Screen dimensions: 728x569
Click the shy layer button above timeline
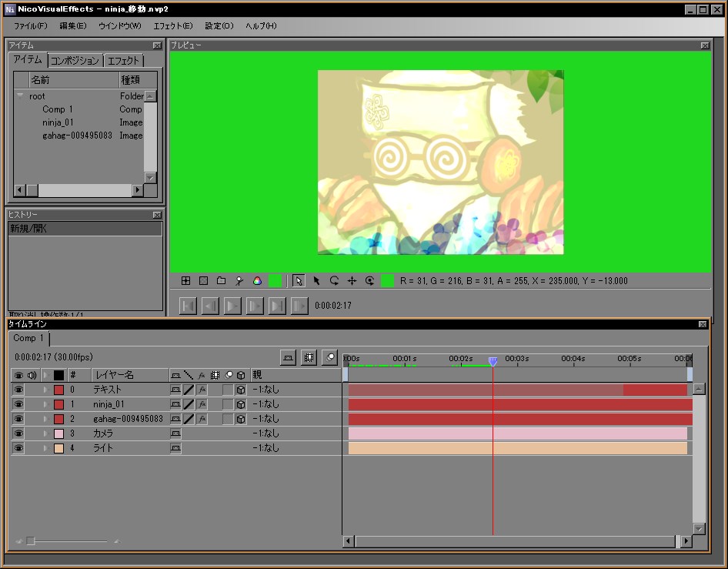tap(289, 357)
